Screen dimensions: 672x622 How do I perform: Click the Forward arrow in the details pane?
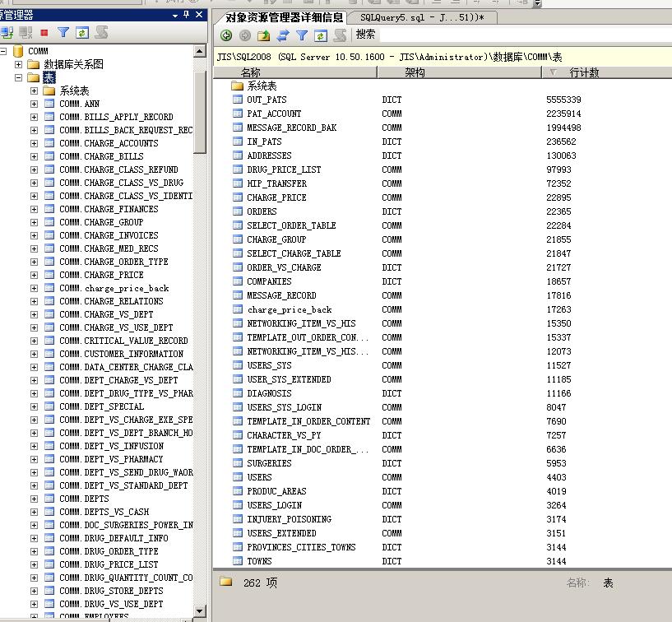coord(245,35)
